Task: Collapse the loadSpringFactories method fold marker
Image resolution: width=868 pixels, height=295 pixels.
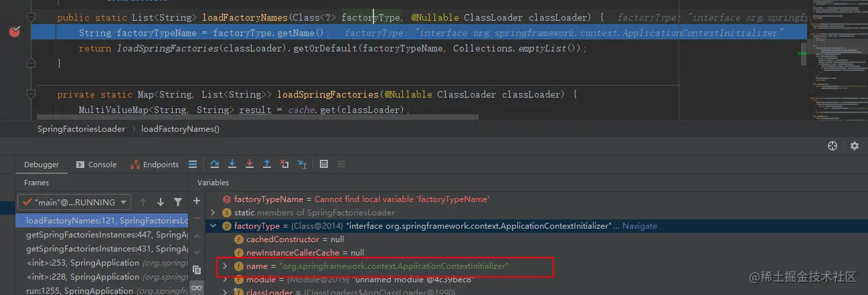Action: (31, 94)
